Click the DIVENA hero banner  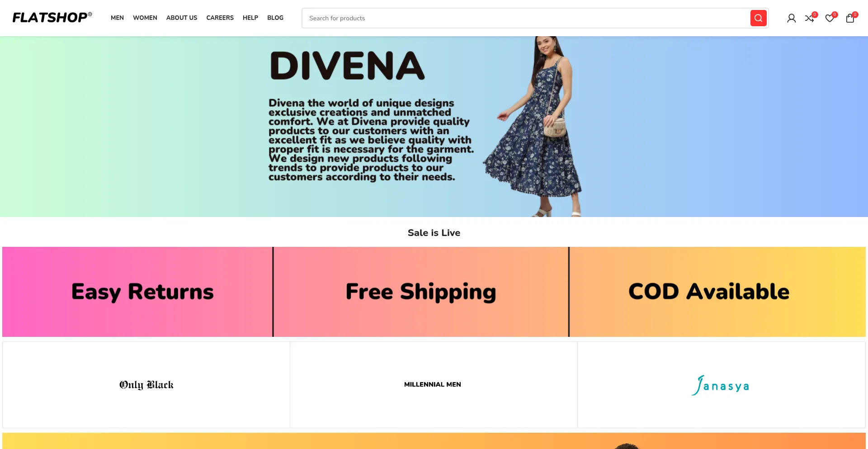coord(434,127)
